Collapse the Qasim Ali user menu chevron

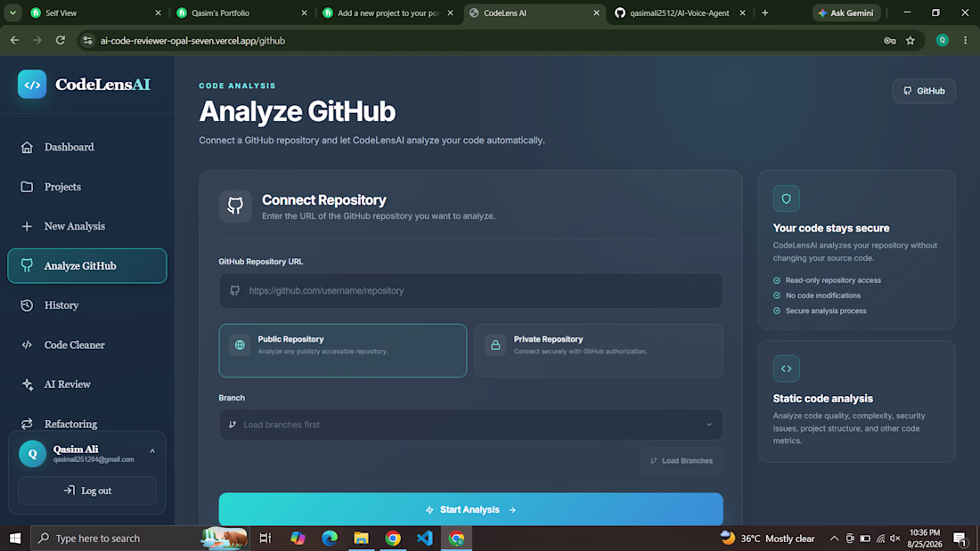[152, 451]
